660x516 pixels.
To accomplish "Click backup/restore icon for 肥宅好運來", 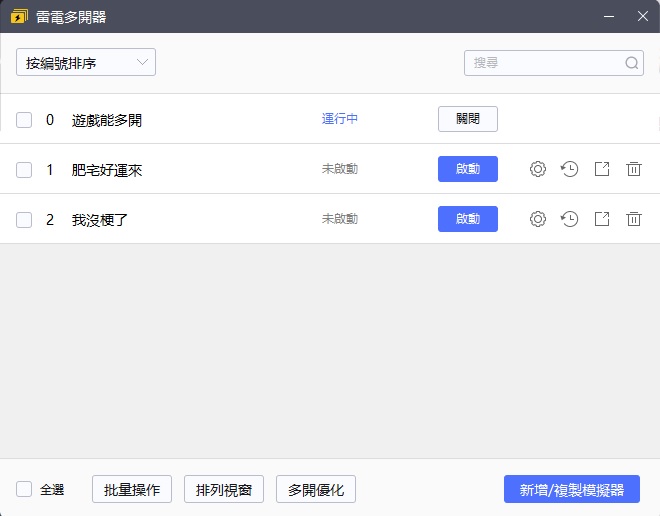I will 569,169.
